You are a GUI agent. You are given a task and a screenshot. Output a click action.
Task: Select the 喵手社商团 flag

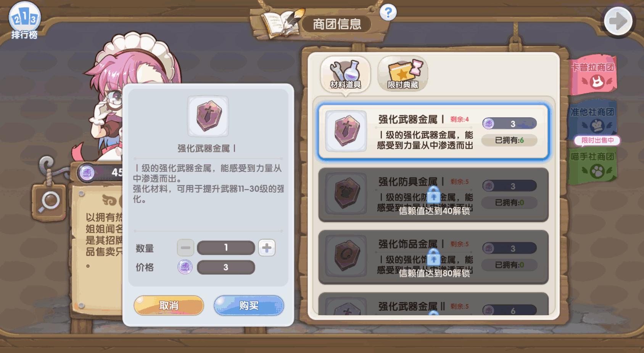pyautogui.click(x=593, y=166)
